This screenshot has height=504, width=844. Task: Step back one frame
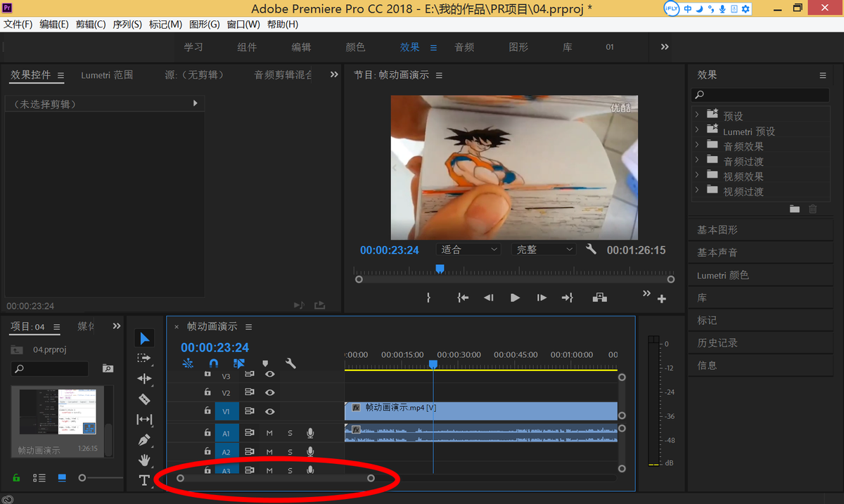coord(488,298)
